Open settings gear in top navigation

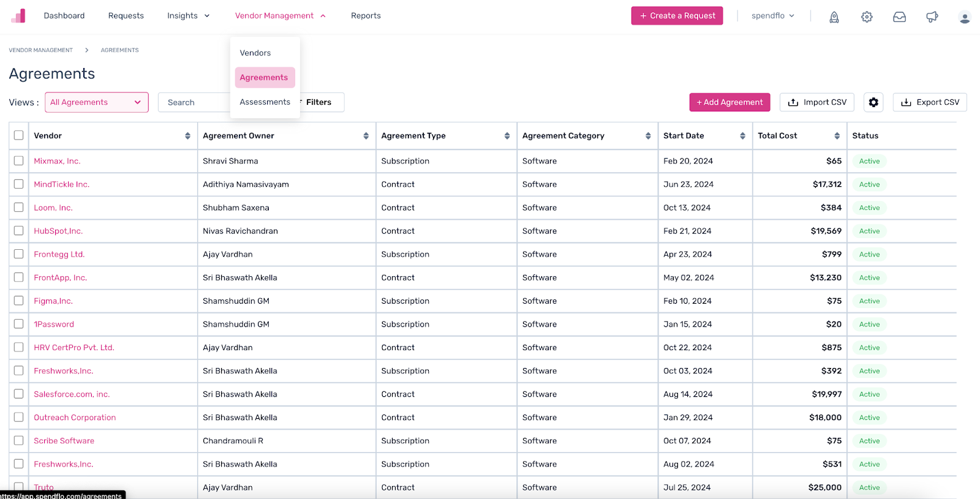tap(867, 17)
